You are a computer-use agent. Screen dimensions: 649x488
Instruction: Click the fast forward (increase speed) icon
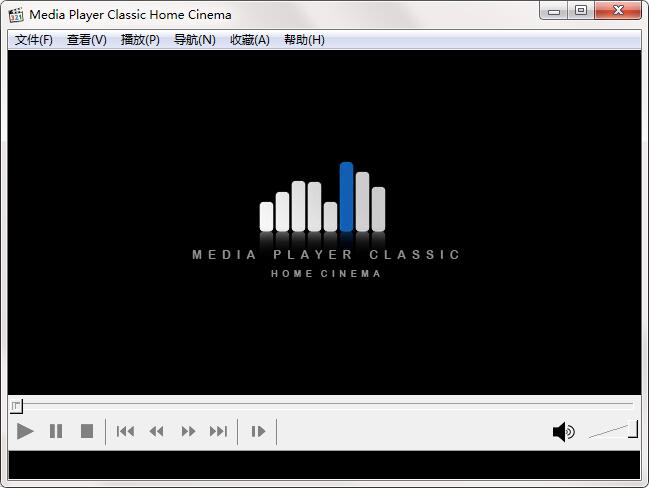pos(188,431)
